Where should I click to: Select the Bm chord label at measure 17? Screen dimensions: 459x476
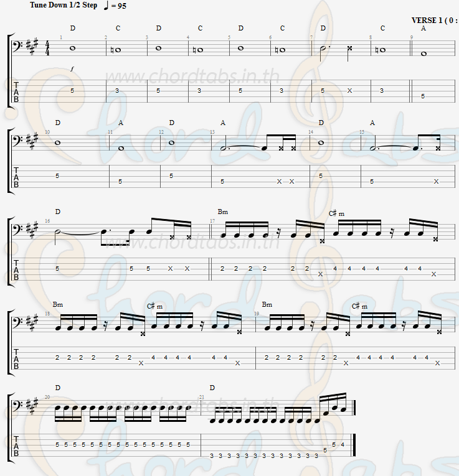pyautogui.click(x=223, y=212)
